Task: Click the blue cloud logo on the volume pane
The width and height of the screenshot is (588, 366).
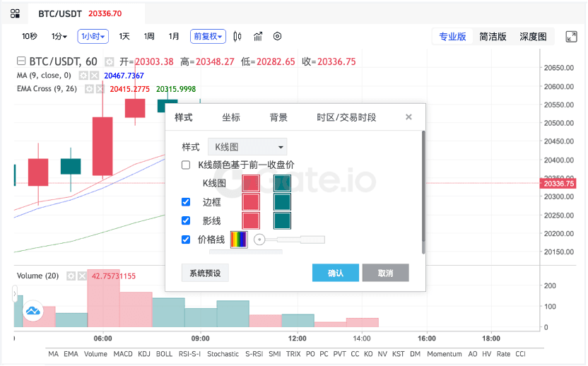Action: point(33,310)
